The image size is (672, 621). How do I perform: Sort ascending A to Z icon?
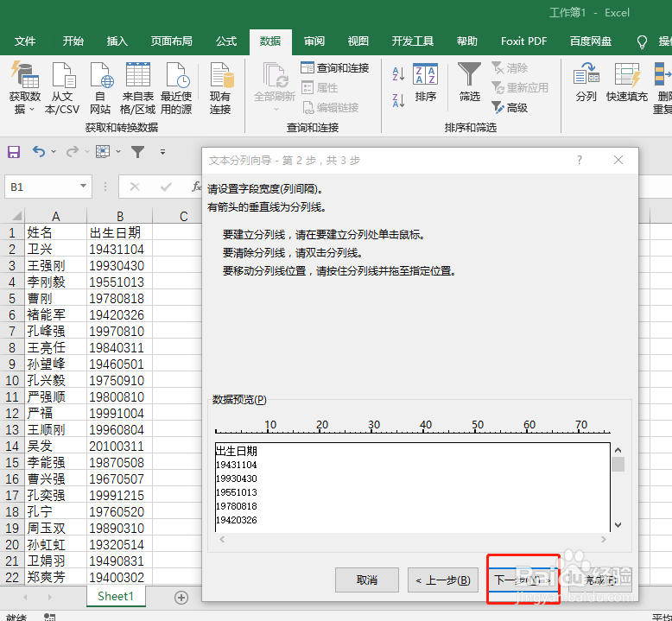pos(398,73)
